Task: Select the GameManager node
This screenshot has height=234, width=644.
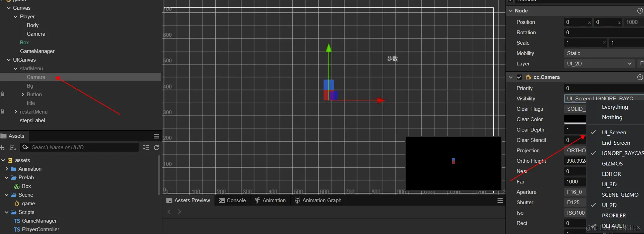Action: click(x=37, y=51)
